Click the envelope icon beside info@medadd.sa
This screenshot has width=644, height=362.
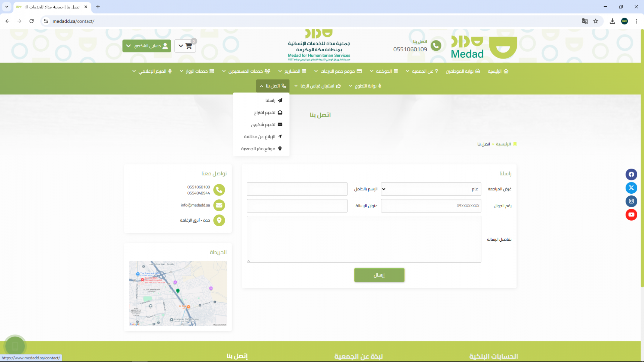click(219, 205)
